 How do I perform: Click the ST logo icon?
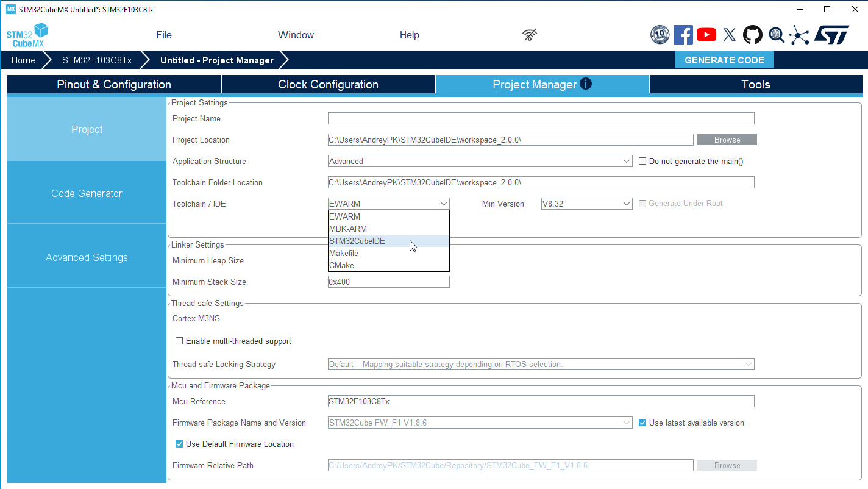[831, 35]
